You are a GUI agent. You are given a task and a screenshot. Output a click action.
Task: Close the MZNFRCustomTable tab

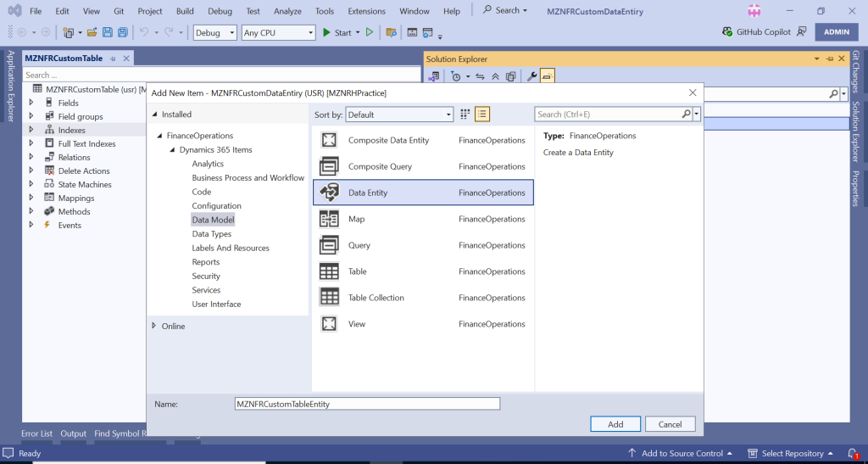pos(126,59)
